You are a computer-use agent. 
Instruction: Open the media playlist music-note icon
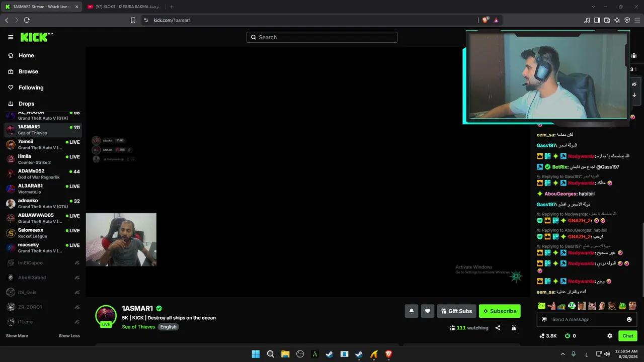pyautogui.click(x=587, y=20)
